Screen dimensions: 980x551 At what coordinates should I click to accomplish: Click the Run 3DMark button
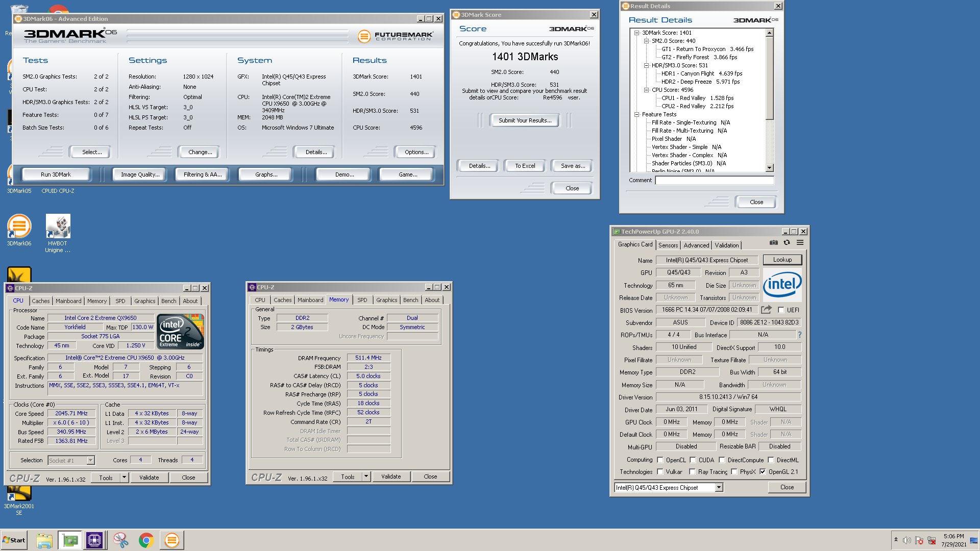point(56,174)
